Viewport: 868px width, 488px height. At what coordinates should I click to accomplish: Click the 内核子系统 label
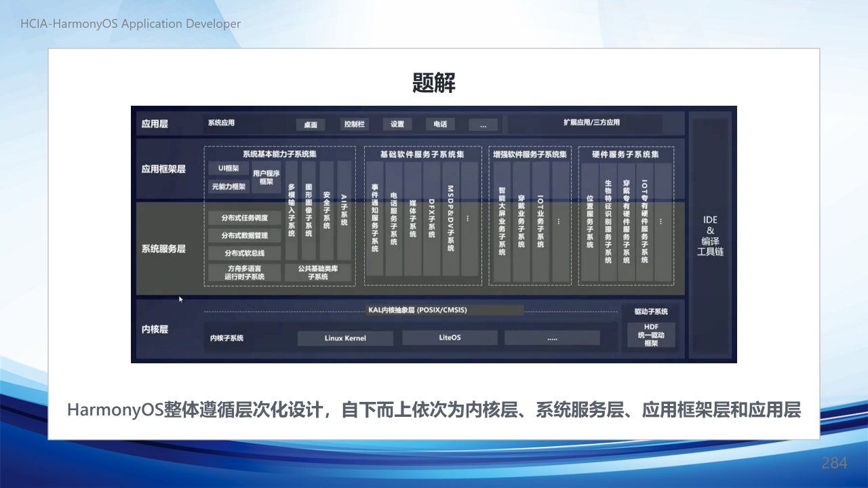pos(226,338)
